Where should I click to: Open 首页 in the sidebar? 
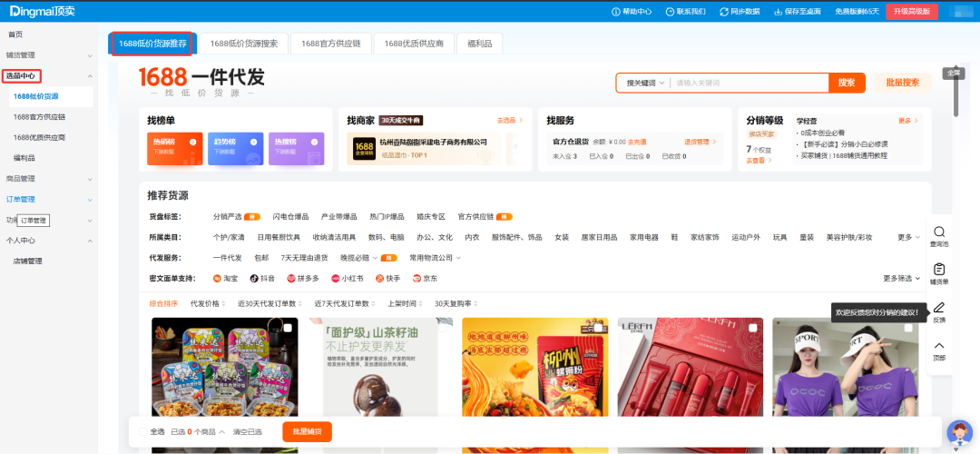(15, 35)
